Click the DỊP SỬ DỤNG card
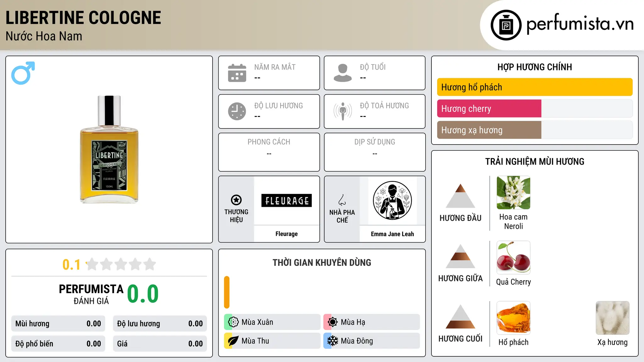 (375, 152)
